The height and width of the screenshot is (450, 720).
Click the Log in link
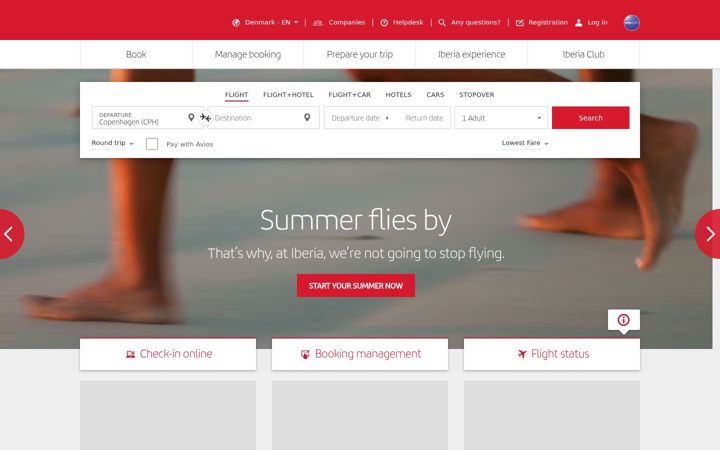coord(597,22)
